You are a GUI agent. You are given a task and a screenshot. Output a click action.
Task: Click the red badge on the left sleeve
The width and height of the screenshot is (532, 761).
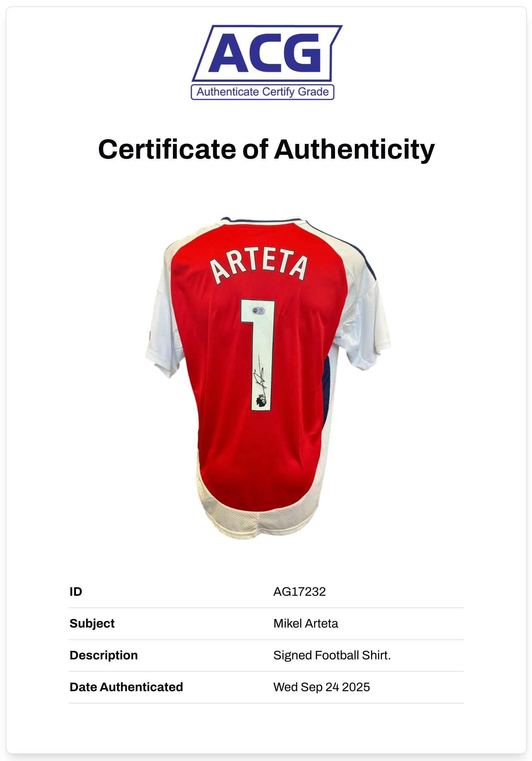[x=150, y=336]
